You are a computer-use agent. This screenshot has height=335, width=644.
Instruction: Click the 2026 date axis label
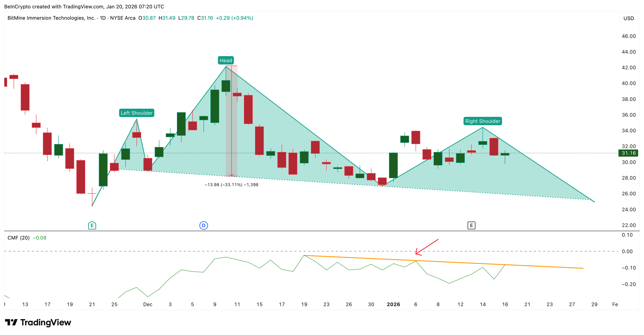[x=393, y=304]
